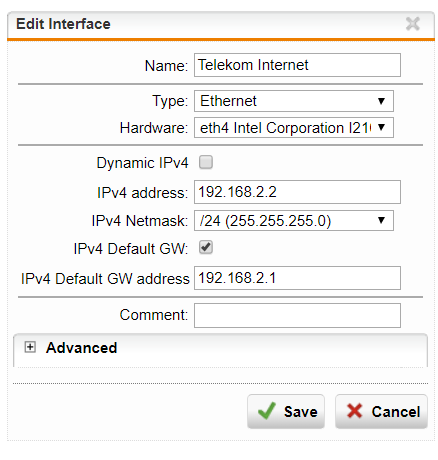Click the Default GW address field 192.168.2.1

297,278
